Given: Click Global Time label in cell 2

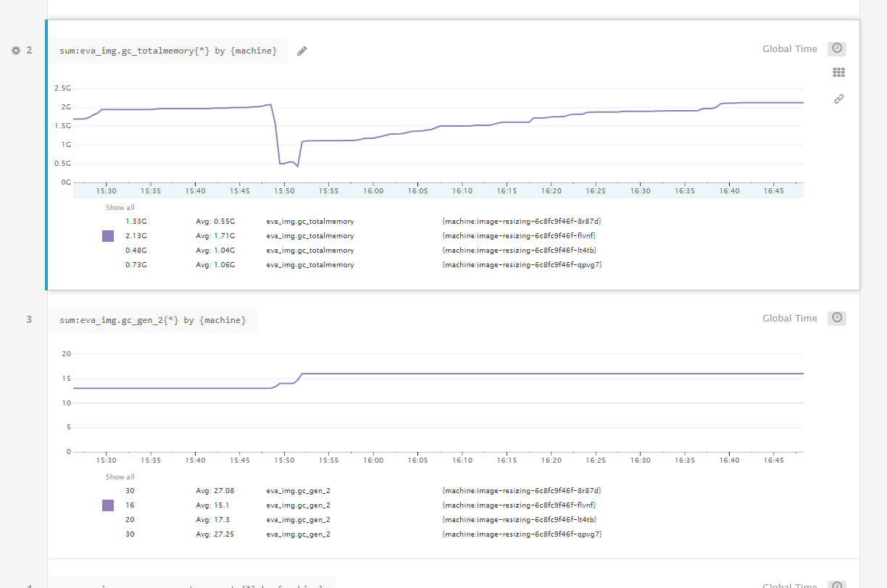Looking at the screenshot, I should pos(790,49).
